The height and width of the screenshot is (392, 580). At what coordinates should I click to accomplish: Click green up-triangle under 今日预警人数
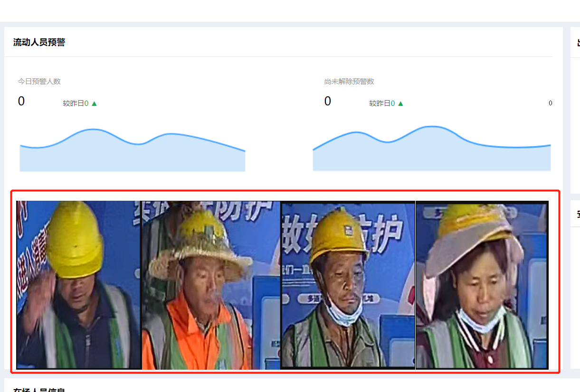click(94, 103)
